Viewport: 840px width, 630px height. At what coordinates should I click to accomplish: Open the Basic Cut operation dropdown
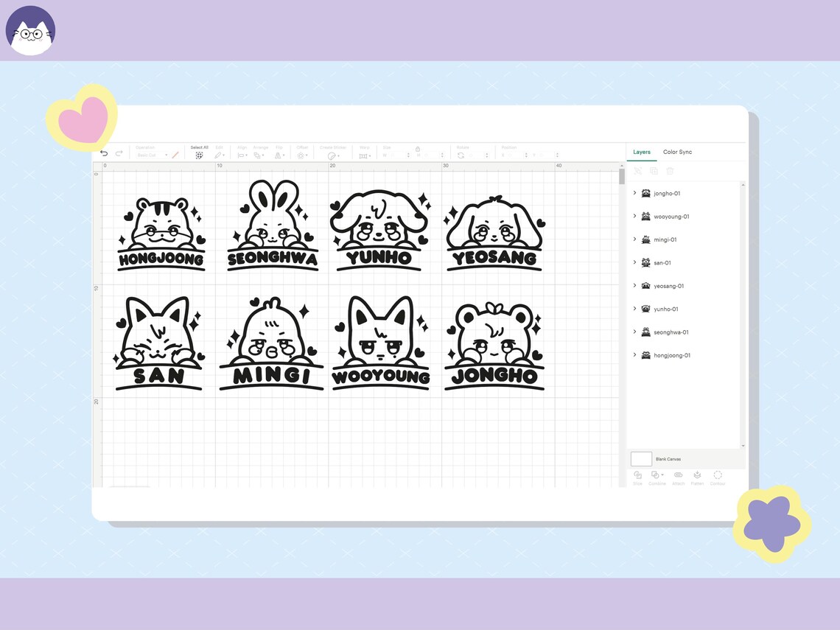tap(147, 155)
